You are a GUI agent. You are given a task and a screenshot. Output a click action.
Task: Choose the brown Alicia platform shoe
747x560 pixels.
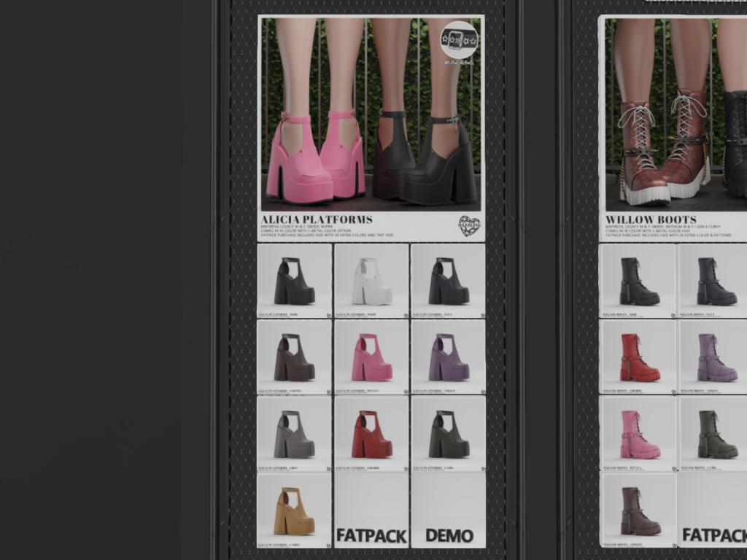294,357
